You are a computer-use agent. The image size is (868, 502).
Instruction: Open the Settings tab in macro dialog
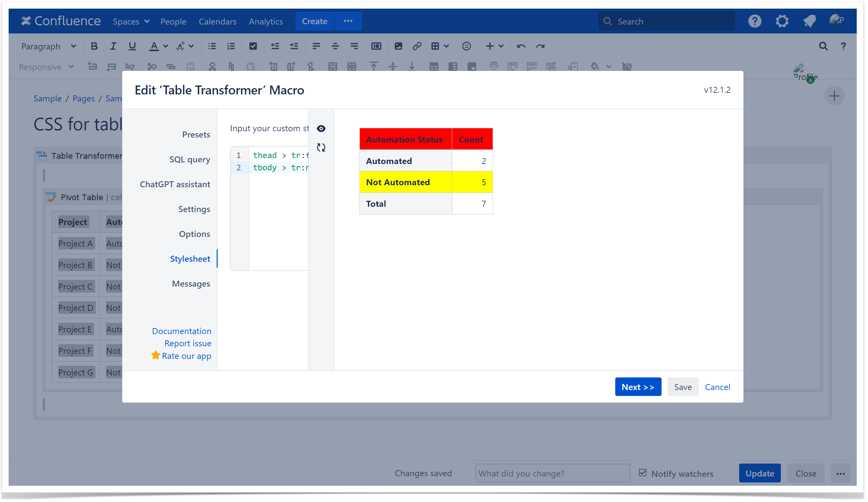[194, 209]
